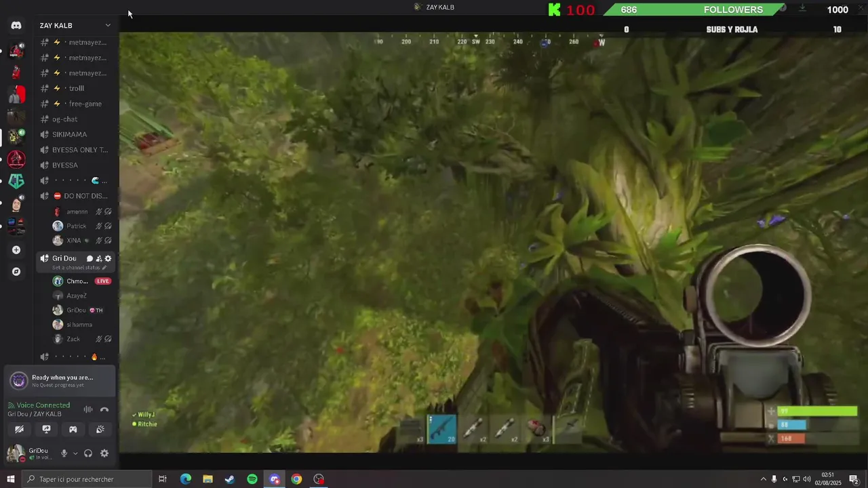Screen dimensions: 868x488
Task: Click Set a channel status
Action: [x=75, y=268]
